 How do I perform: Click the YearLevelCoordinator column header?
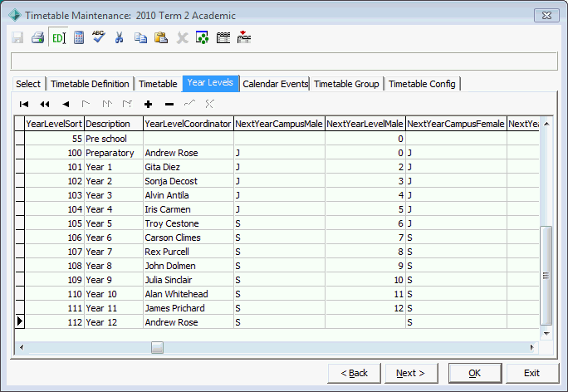pyautogui.click(x=189, y=124)
